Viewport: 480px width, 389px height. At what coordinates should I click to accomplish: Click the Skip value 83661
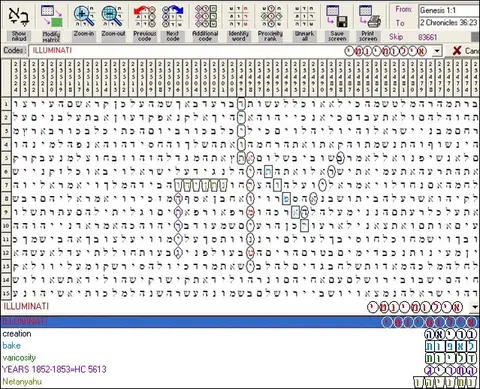[x=427, y=37]
